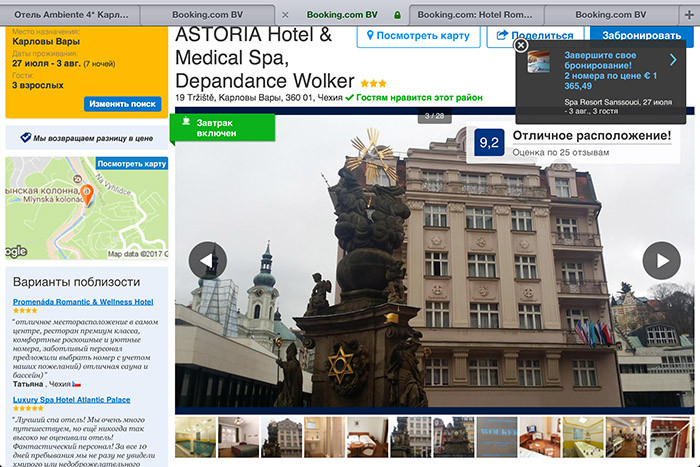Click the Варианты поблизости heading

[x=76, y=282]
